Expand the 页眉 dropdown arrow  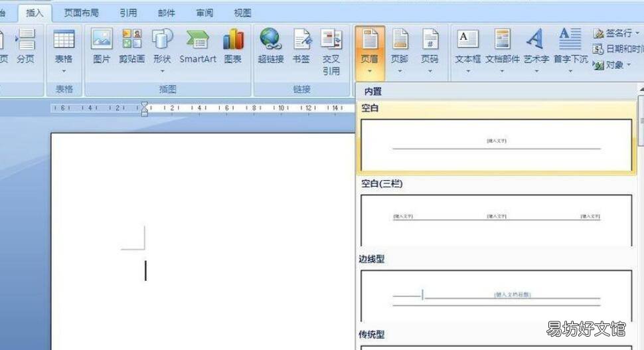(x=370, y=72)
